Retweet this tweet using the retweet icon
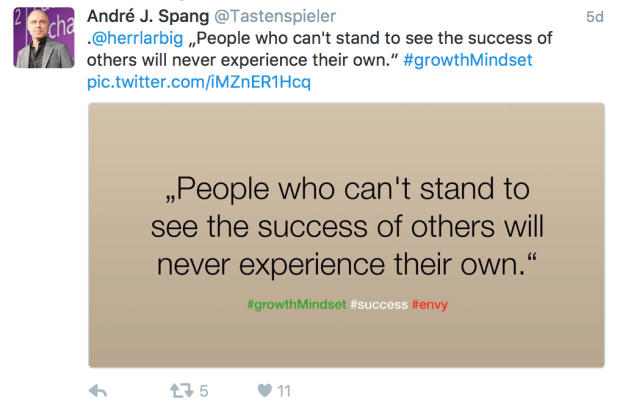This screenshot has height=413, width=620. 182,390
